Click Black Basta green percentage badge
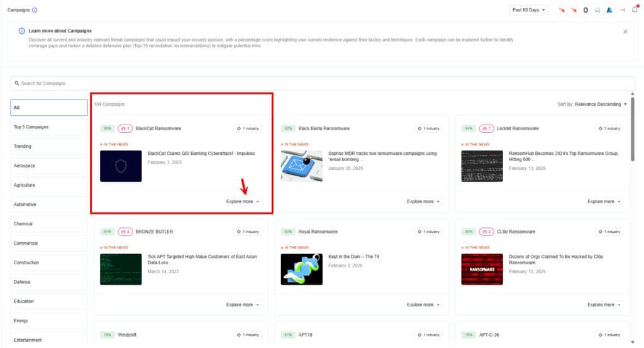The image size is (644, 348). (x=288, y=128)
